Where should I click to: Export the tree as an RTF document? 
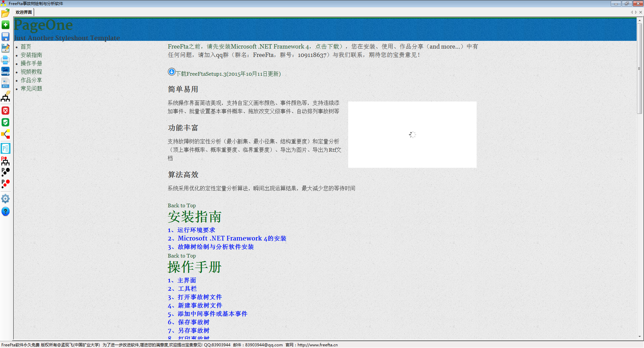[5, 83]
